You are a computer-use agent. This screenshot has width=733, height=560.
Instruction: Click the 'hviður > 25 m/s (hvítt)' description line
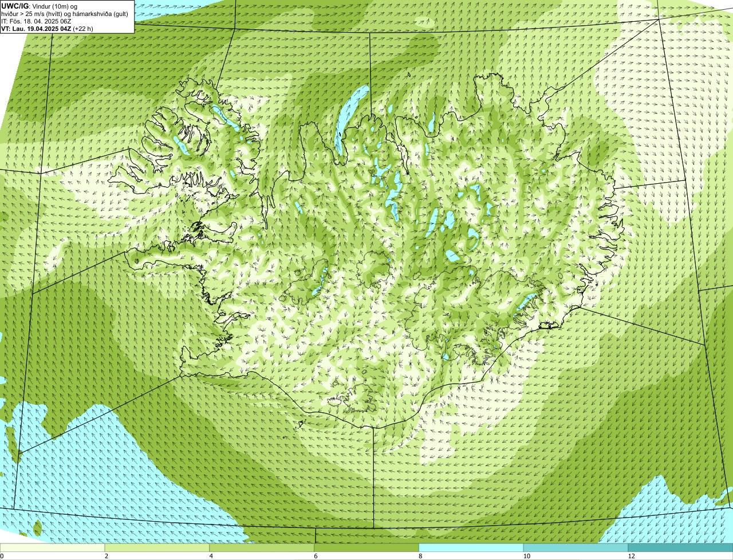[x=66, y=14]
